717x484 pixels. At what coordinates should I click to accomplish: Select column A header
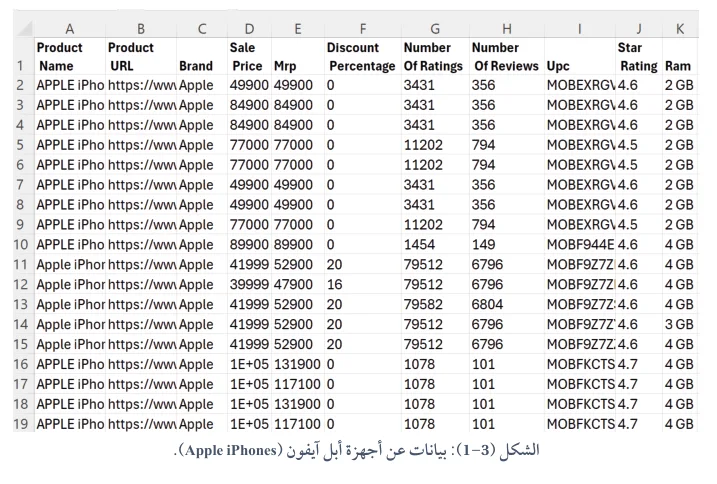(70, 29)
